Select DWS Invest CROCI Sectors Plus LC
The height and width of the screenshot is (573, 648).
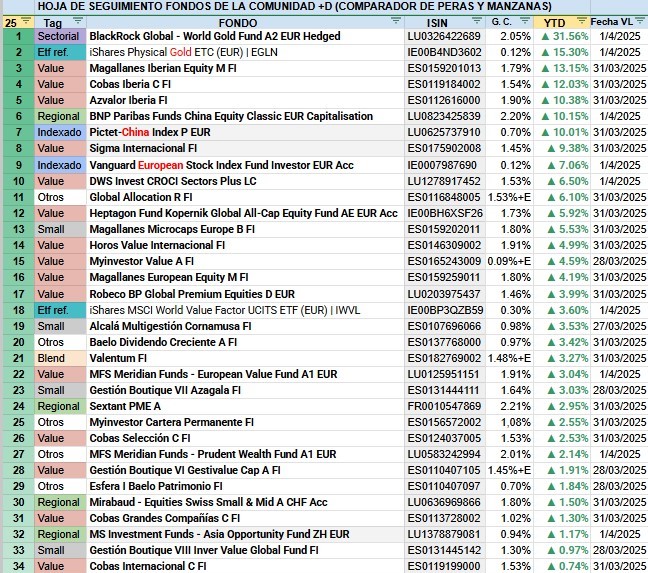point(245,181)
